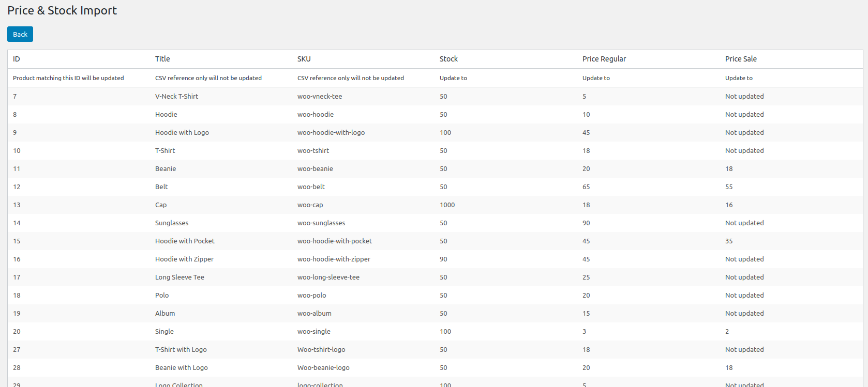The height and width of the screenshot is (387, 868).
Task: Click the Stock column header
Action: pos(448,59)
